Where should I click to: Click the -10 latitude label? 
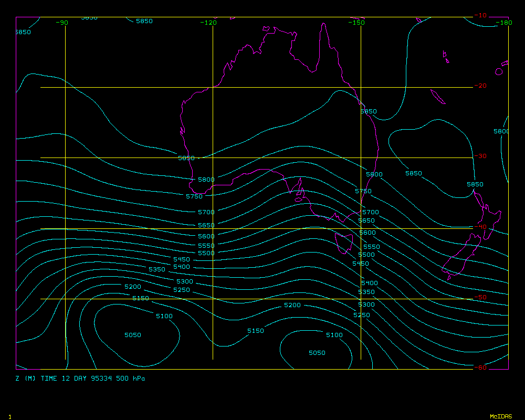pyautogui.click(x=480, y=15)
